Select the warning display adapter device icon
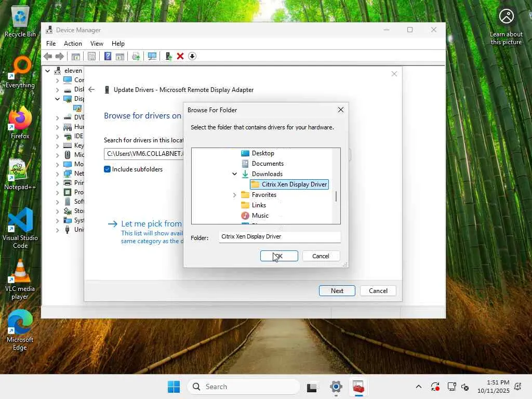This screenshot has height=399, width=532. [78, 108]
